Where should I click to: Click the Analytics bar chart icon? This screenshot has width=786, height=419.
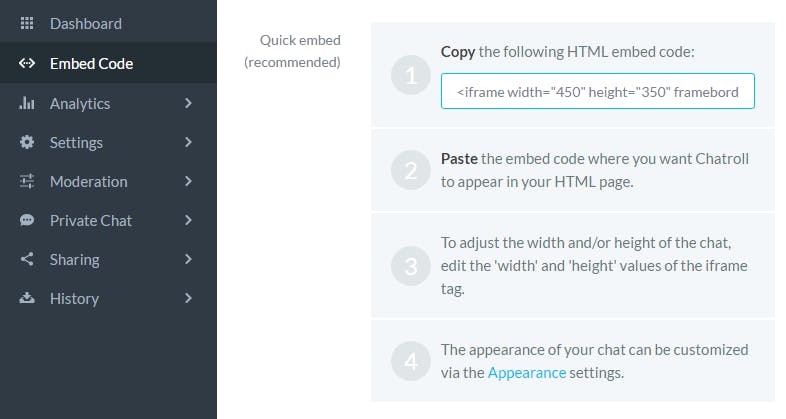tap(27, 103)
